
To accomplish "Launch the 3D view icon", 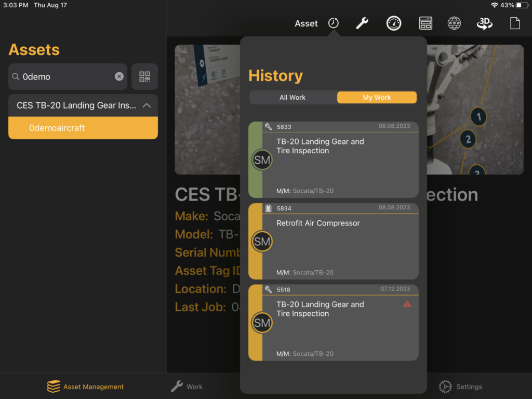I will (x=484, y=23).
